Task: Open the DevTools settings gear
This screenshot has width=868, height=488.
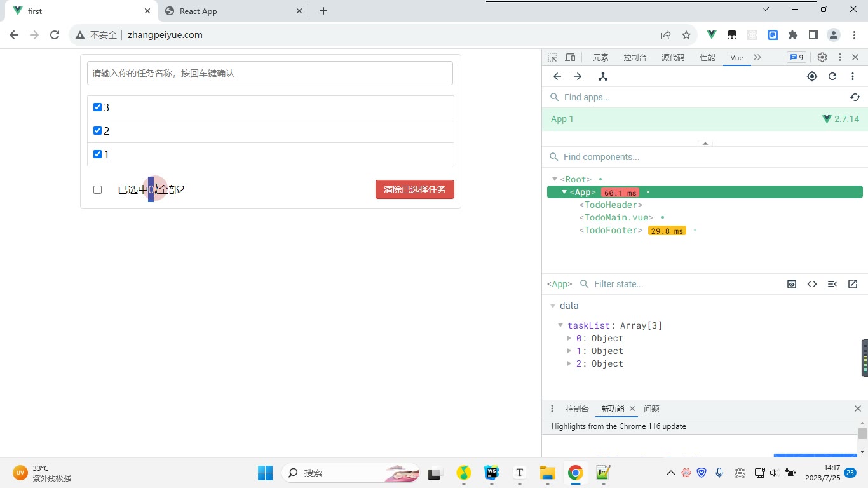Action: pos(822,57)
